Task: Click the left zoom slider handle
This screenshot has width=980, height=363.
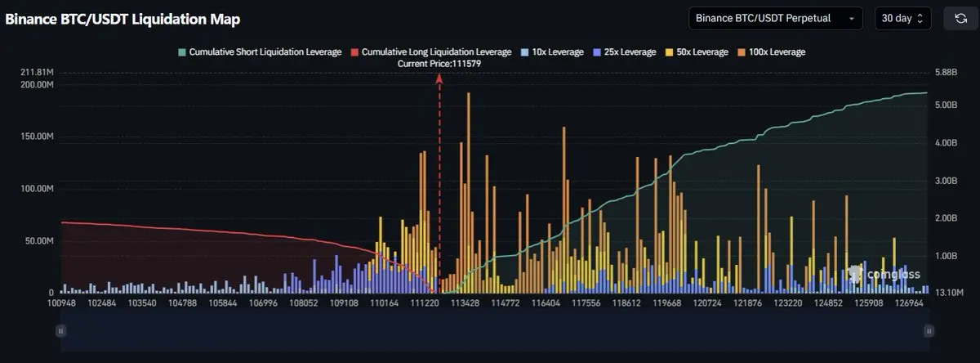Action: 61,330
